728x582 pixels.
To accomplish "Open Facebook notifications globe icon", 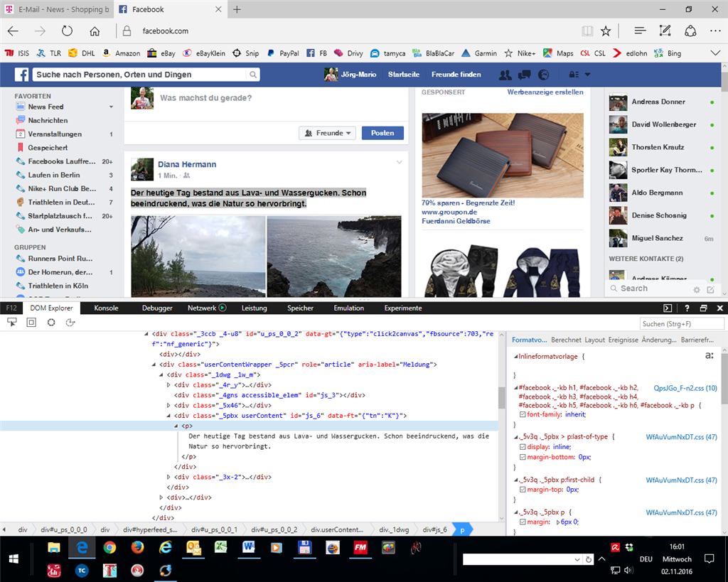I will click(x=543, y=75).
